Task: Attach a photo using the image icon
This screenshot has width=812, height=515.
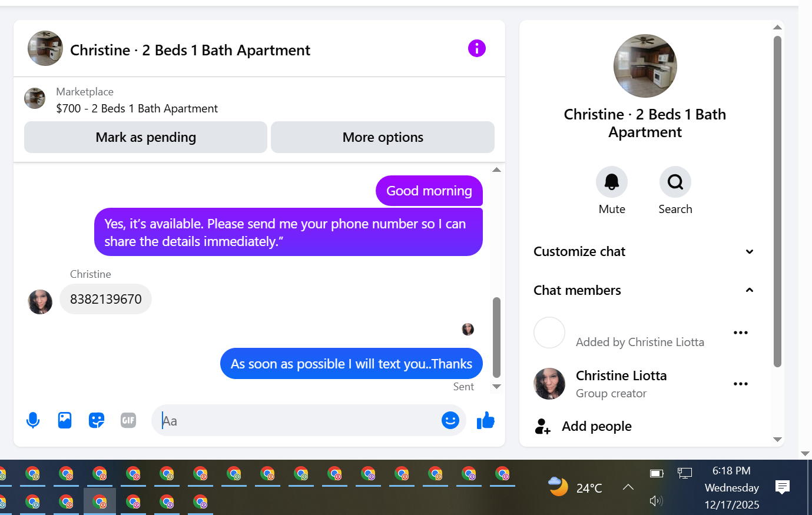Action: (x=65, y=420)
